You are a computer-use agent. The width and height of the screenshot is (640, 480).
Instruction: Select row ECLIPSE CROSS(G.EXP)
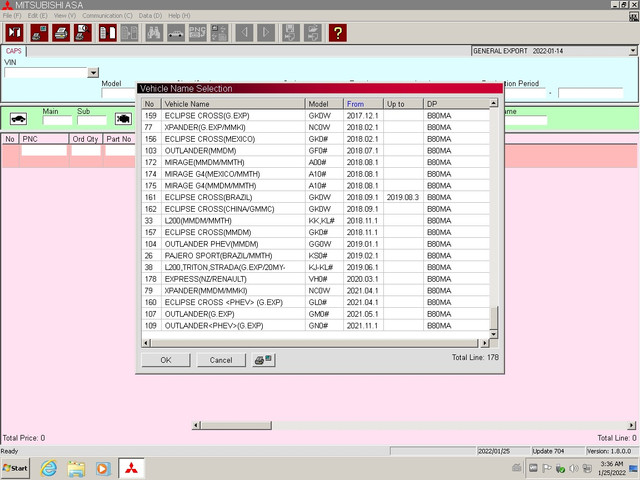point(316,116)
